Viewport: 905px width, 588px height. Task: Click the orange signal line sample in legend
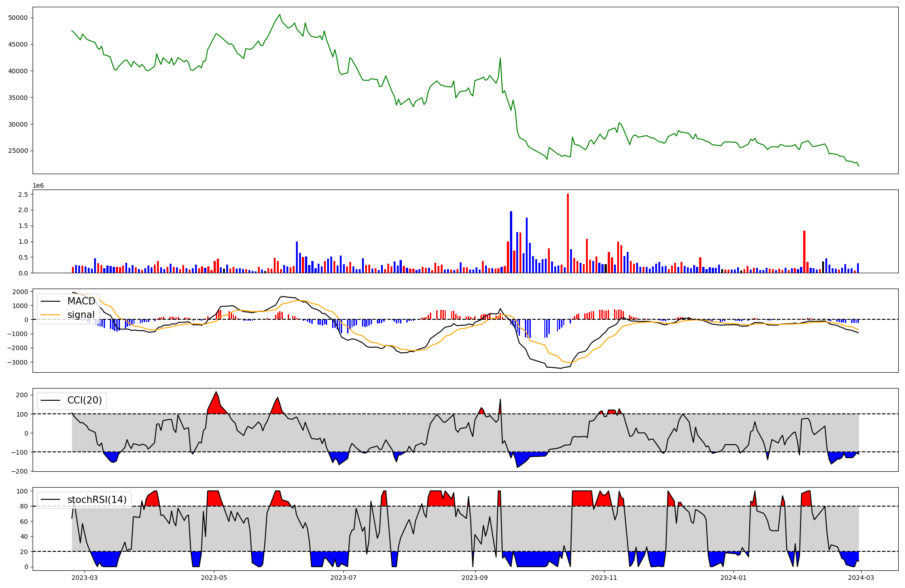coord(51,315)
